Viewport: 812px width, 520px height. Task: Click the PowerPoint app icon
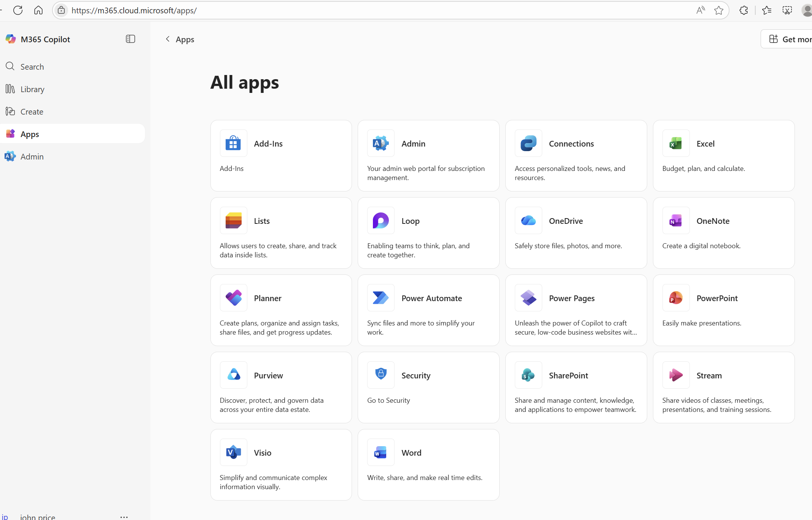point(676,298)
